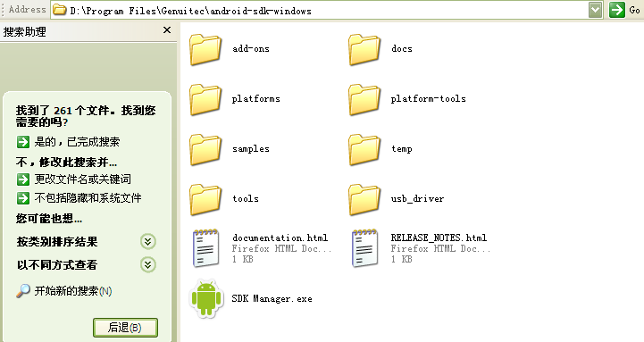Open the add-ons folder icon
The image size is (644, 342).
click(205, 50)
